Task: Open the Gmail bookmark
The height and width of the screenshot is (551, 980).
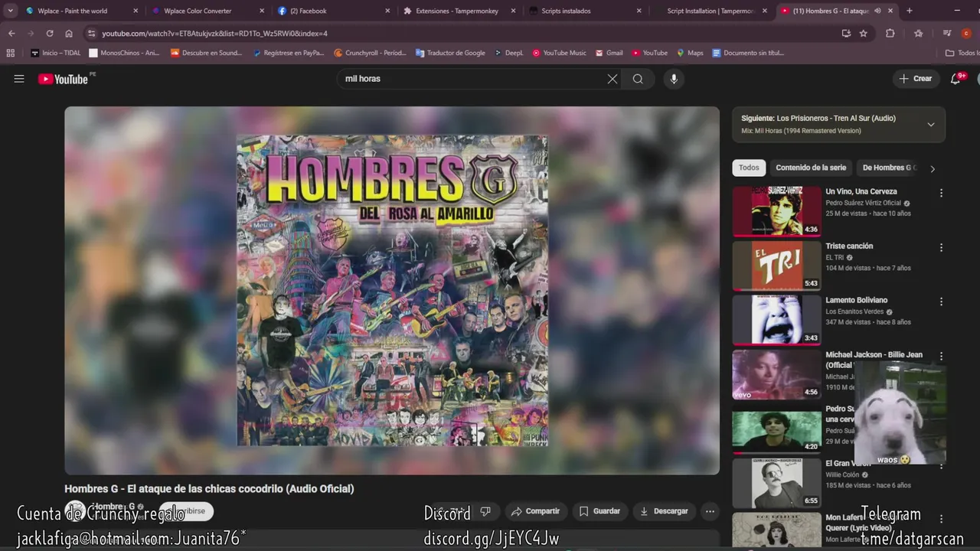Action: [x=609, y=53]
